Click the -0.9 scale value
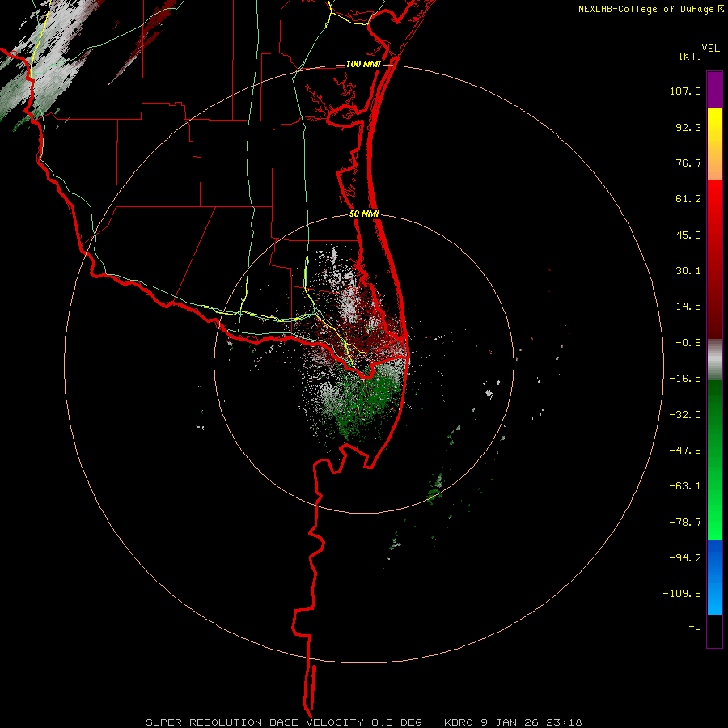The image size is (728, 728). (x=688, y=343)
